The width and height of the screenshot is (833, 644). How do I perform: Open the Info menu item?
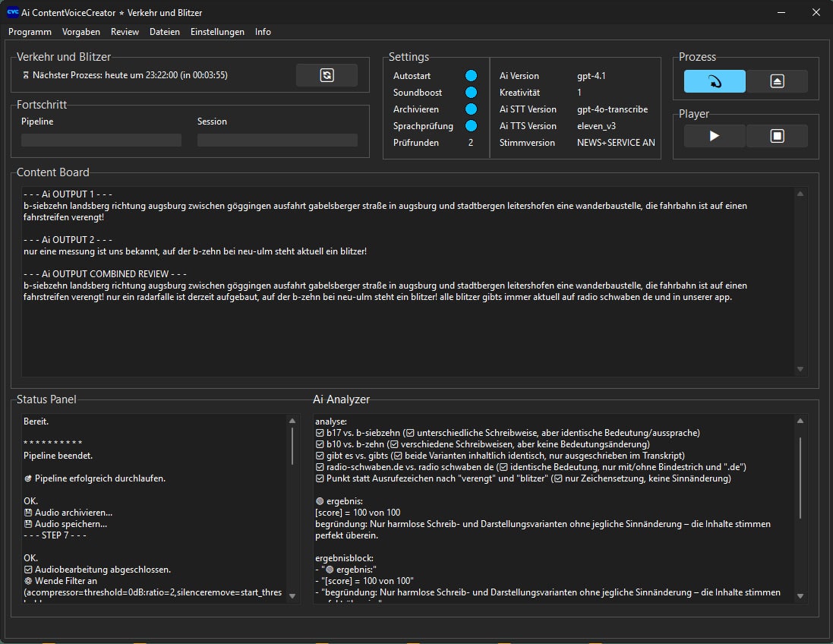coord(263,32)
